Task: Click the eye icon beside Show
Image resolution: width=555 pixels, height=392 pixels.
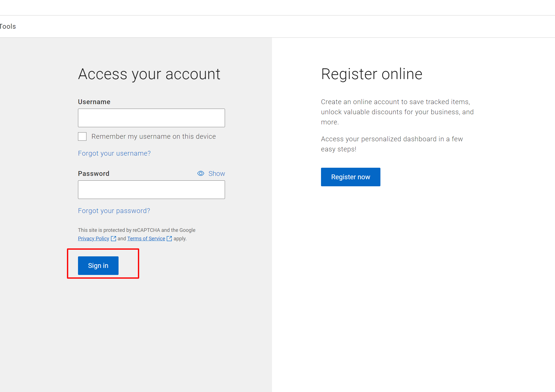Action: [x=201, y=173]
